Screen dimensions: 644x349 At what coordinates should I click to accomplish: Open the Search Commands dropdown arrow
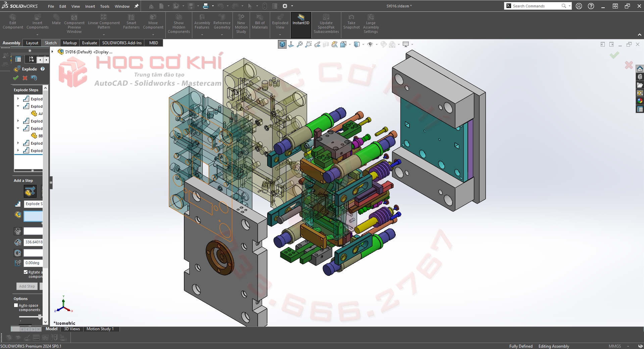pos(569,6)
